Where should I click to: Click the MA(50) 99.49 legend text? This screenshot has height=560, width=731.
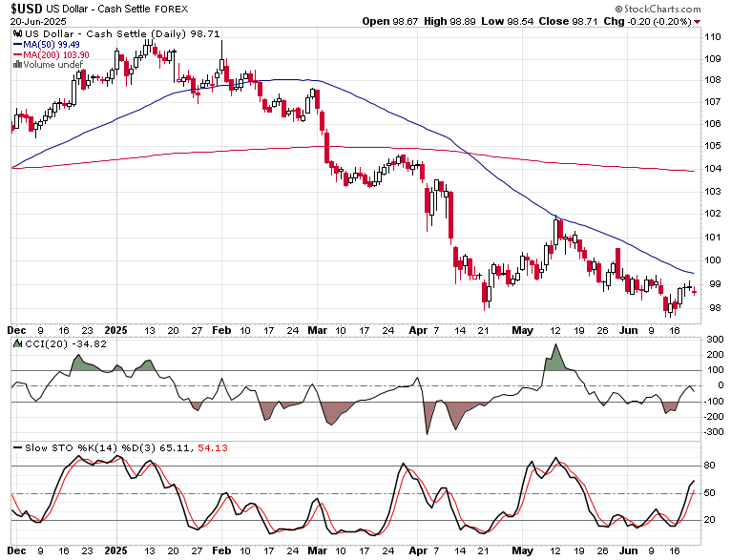52,45
